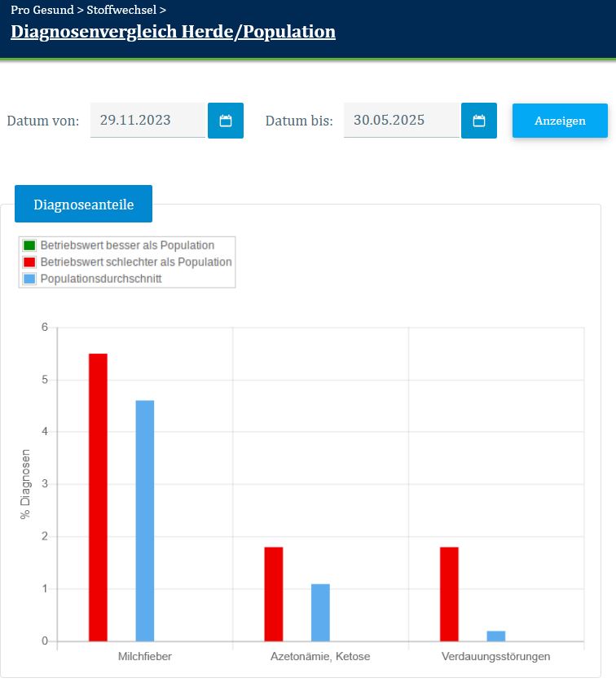This screenshot has width=616, height=687.
Task: Select the Diagnoseanteile tab
Action: 83,205
